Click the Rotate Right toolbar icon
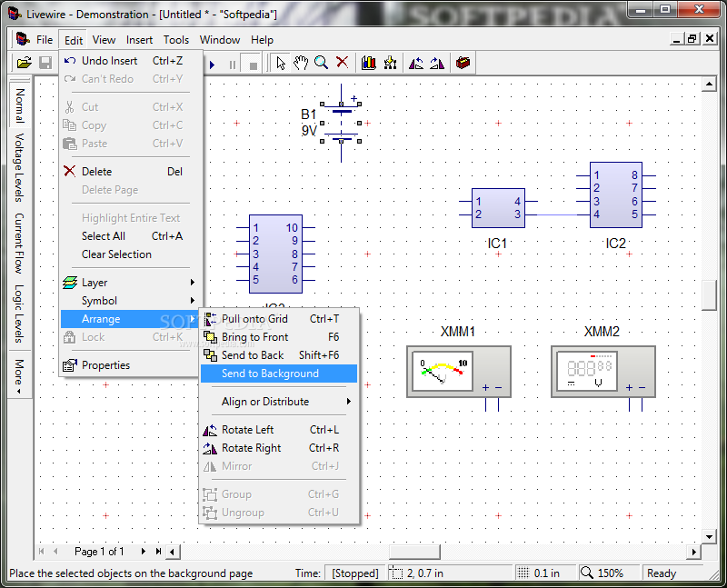 point(437,63)
